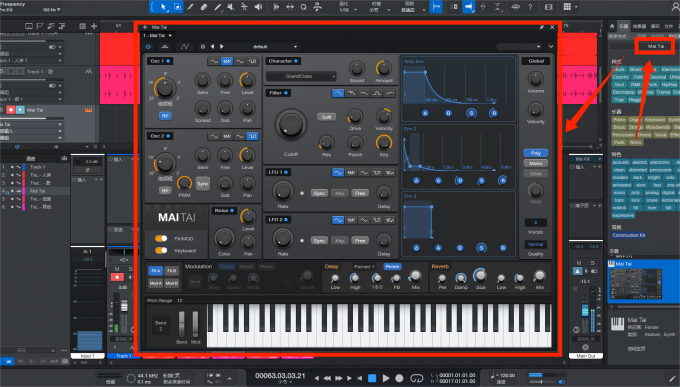Toggle Character section power
Viewport: 680px width, 387px height.
296,61
